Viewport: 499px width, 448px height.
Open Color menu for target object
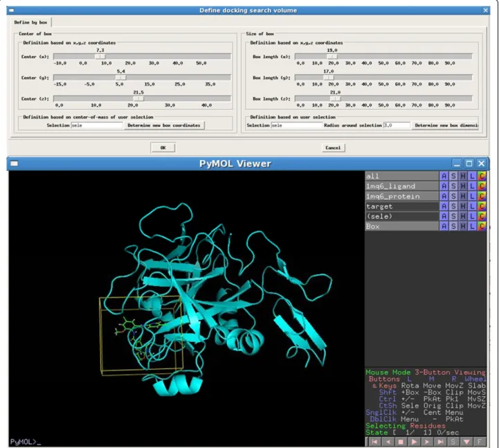(x=482, y=206)
